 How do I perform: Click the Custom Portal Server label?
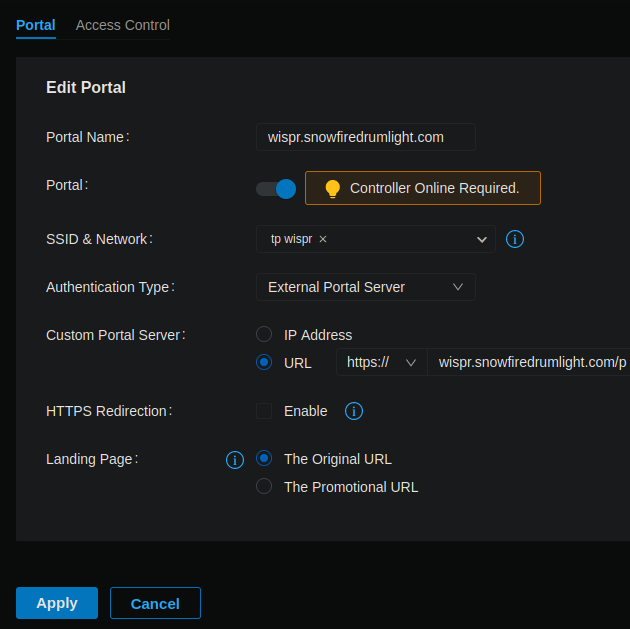[x=116, y=335]
